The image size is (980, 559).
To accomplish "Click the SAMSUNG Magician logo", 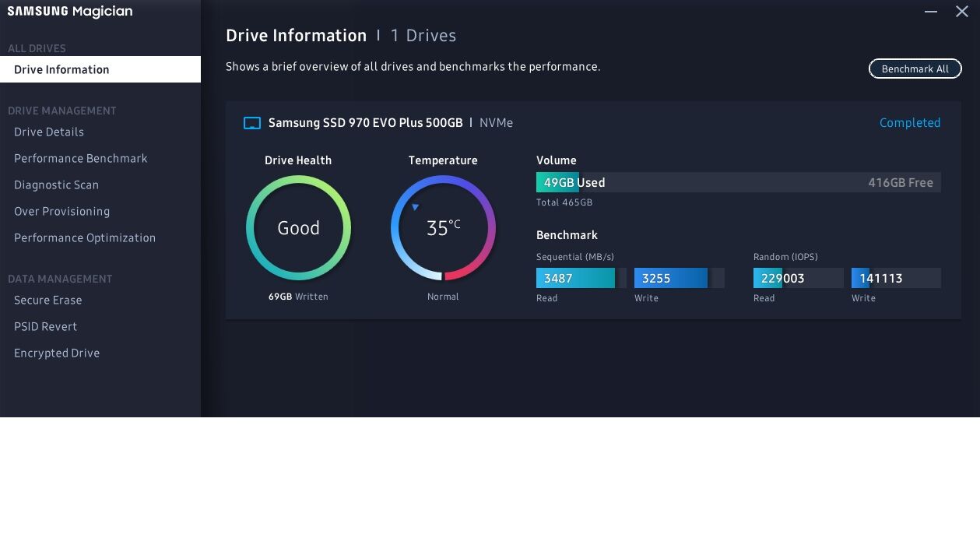I will tap(70, 12).
